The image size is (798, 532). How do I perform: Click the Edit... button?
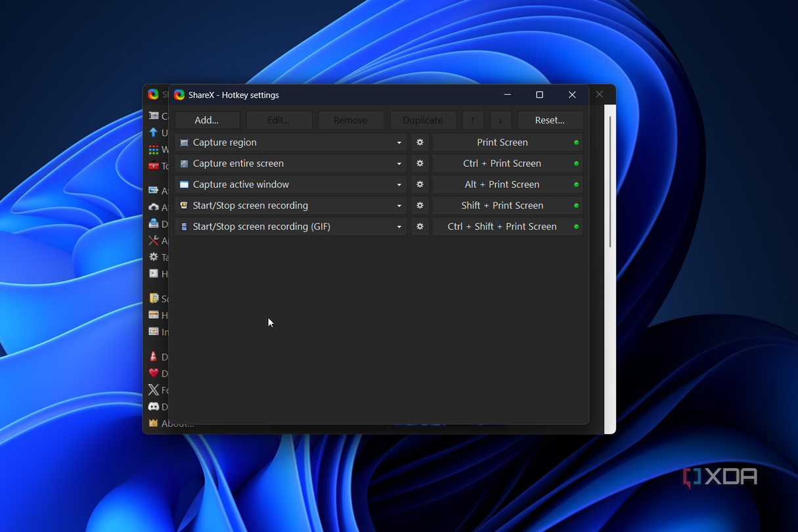pyautogui.click(x=279, y=120)
